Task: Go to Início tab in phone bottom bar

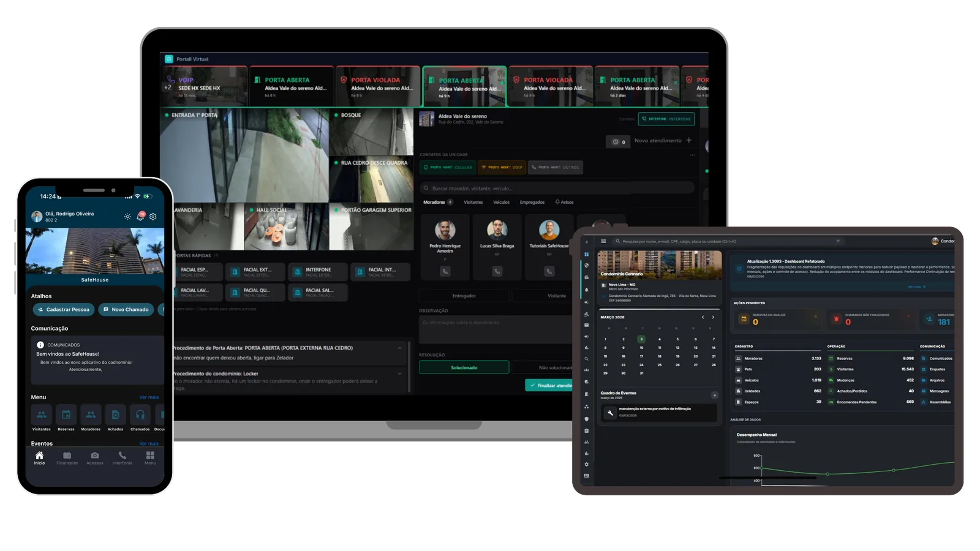Action: 39,458
